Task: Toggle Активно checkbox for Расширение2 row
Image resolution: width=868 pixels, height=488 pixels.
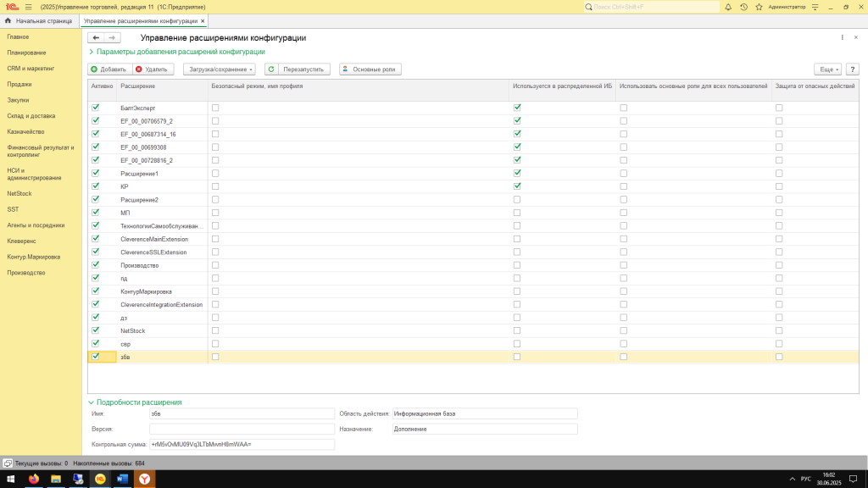Action: (x=96, y=199)
